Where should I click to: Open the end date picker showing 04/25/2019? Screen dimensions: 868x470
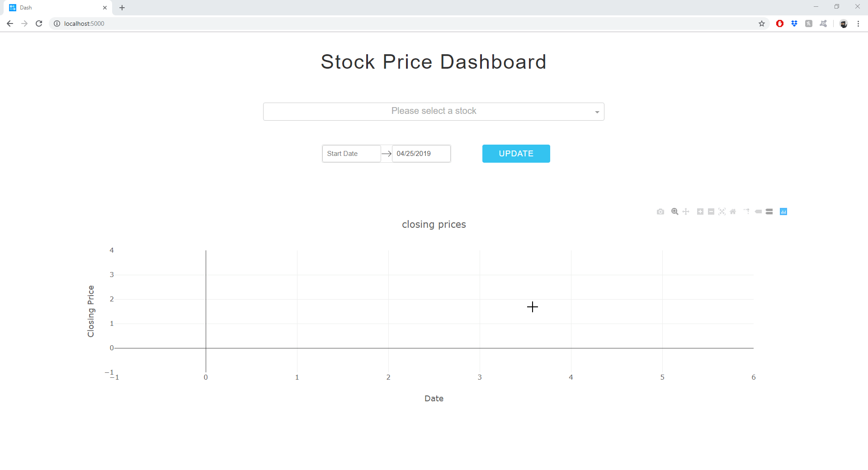point(421,154)
